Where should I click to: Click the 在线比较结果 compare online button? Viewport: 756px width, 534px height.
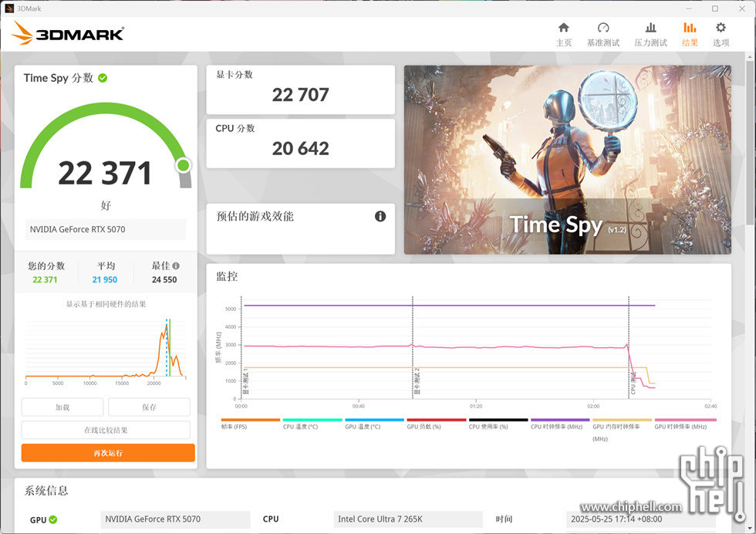[106, 430]
